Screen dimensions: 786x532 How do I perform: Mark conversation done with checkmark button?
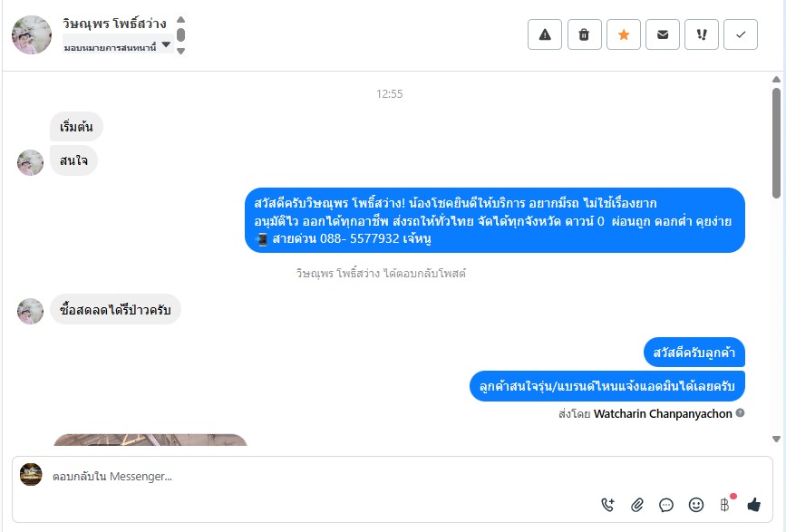[741, 34]
